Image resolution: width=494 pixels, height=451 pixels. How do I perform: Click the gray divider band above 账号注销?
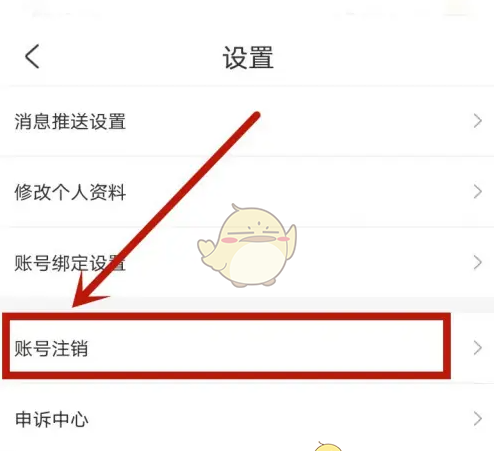247,305
